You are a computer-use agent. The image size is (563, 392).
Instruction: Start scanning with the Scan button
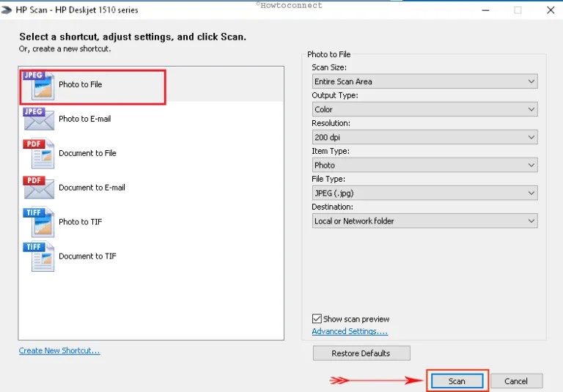pos(457,381)
